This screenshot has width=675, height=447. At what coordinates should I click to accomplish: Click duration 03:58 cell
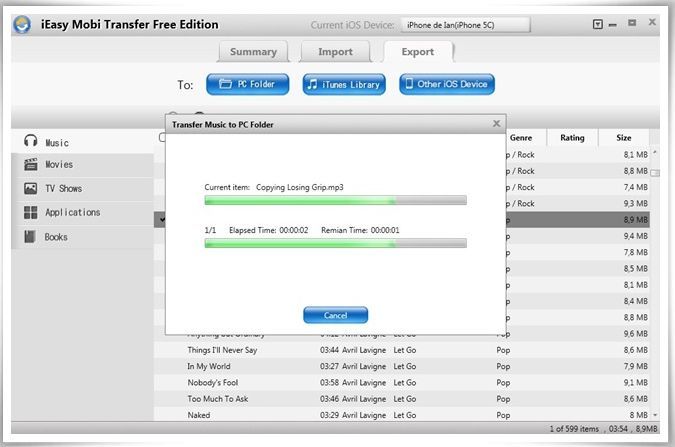(x=329, y=383)
